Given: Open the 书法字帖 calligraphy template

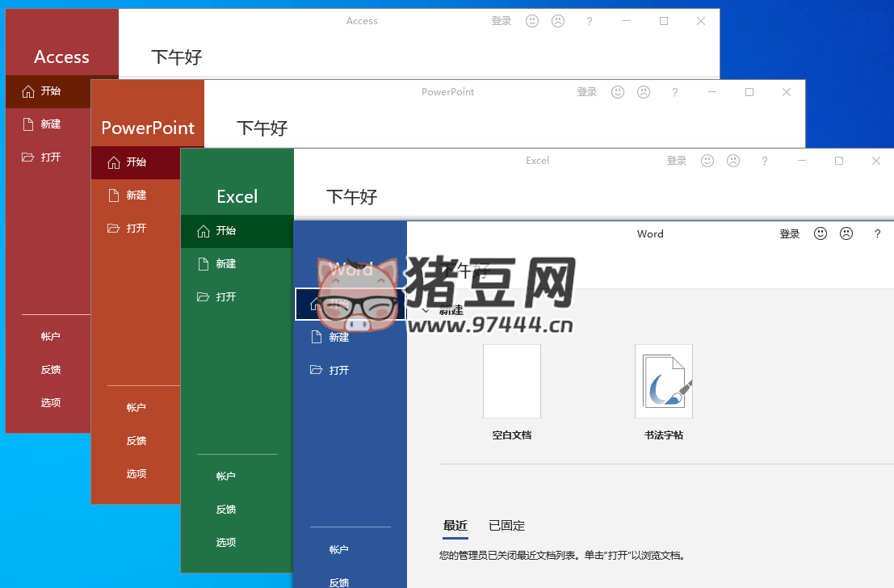Looking at the screenshot, I should tap(663, 381).
